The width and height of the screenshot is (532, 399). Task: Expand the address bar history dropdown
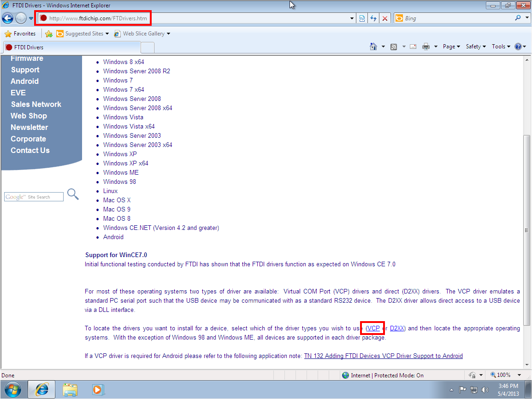(352, 18)
